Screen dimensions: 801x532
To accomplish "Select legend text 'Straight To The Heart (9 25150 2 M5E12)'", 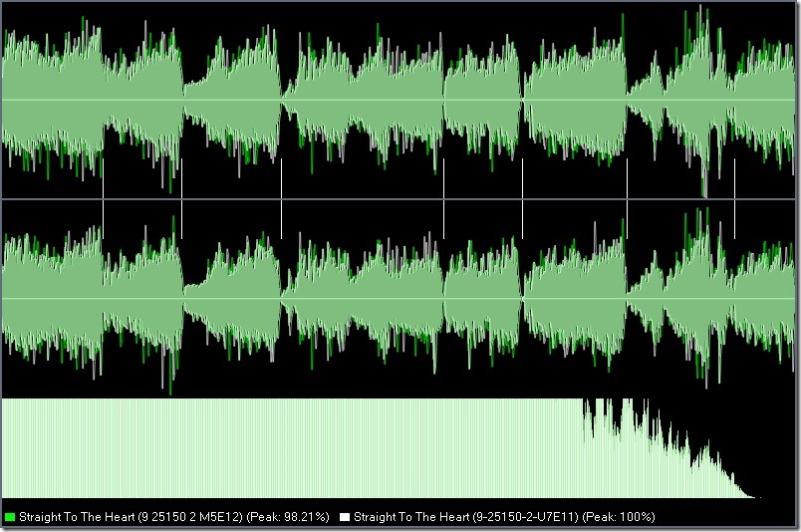I will point(131,517).
